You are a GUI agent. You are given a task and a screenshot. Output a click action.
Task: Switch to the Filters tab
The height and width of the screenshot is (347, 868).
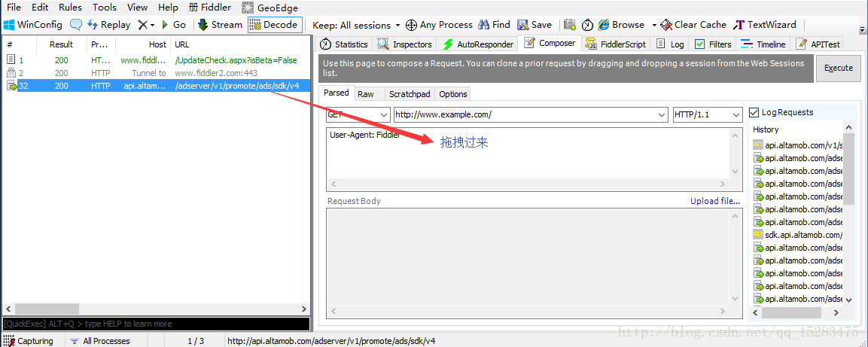(713, 44)
